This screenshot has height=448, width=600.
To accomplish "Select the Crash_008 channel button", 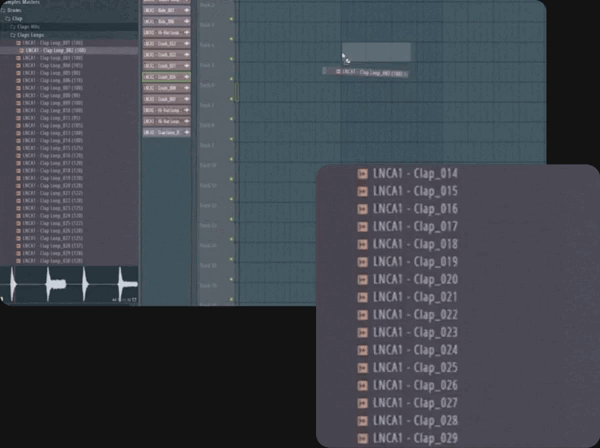I will tap(166, 88).
